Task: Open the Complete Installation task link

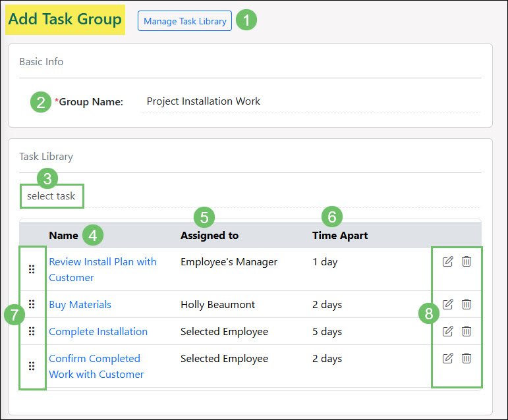Action: [98, 332]
